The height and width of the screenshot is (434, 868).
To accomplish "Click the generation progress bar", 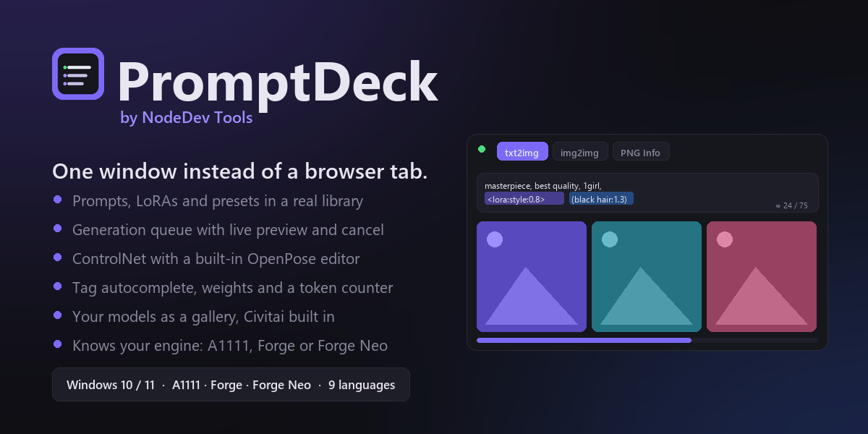I will (x=647, y=340).
